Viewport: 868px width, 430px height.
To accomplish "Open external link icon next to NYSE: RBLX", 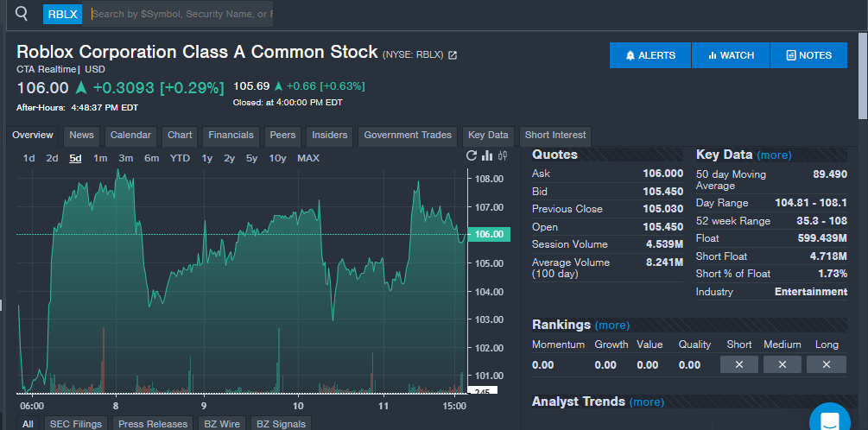I will point(453,55).
